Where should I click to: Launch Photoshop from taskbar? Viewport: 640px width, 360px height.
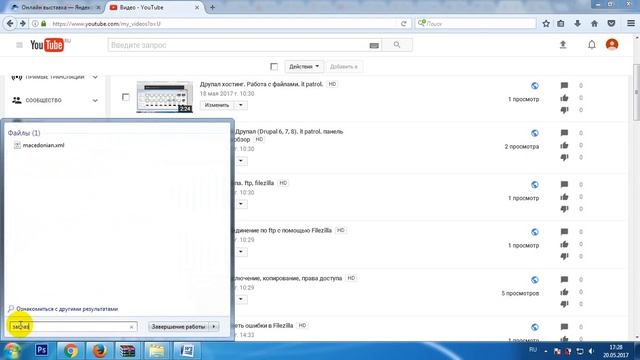click(41, 350)
